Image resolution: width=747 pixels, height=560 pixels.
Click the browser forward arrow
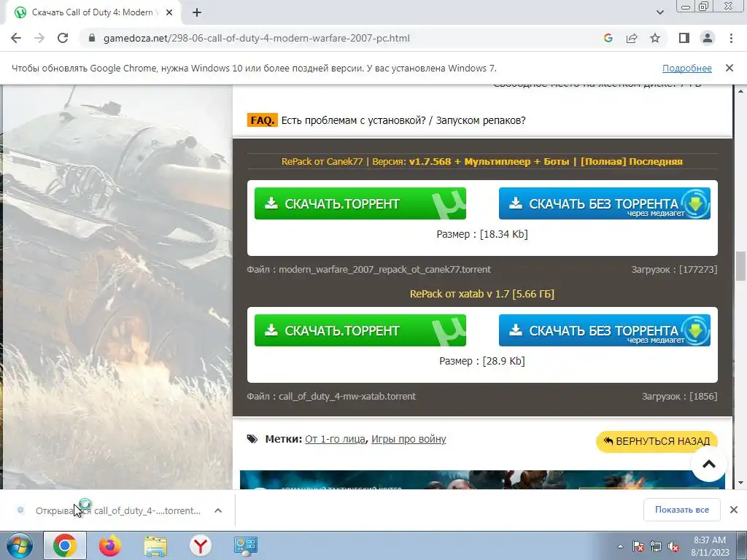tap(39, 38)
